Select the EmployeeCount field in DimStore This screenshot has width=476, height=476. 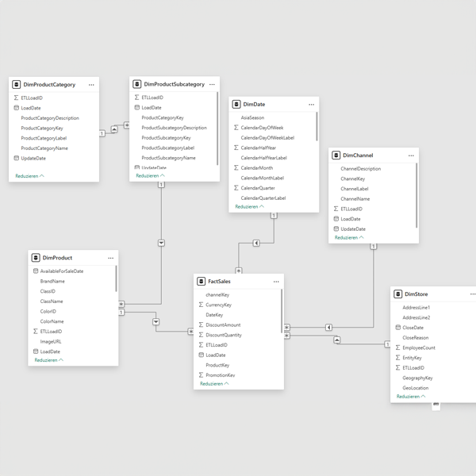(418, 347)
